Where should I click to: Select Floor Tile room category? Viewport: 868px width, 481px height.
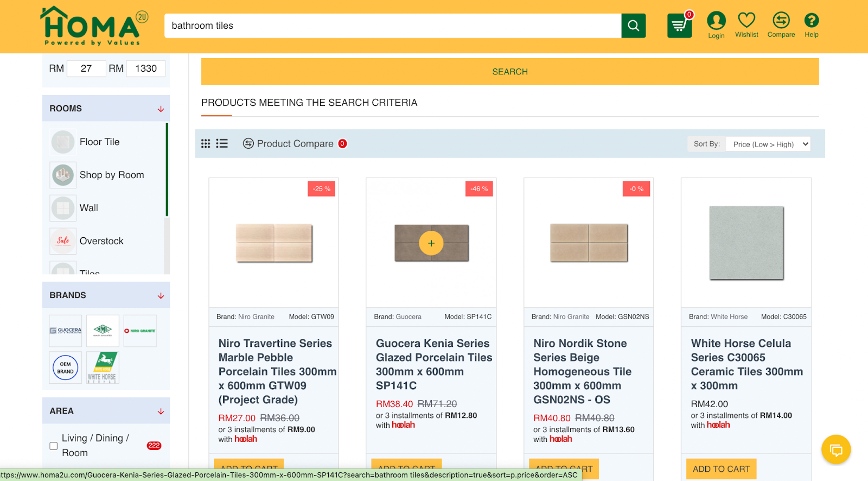click(x=100, y=142)
